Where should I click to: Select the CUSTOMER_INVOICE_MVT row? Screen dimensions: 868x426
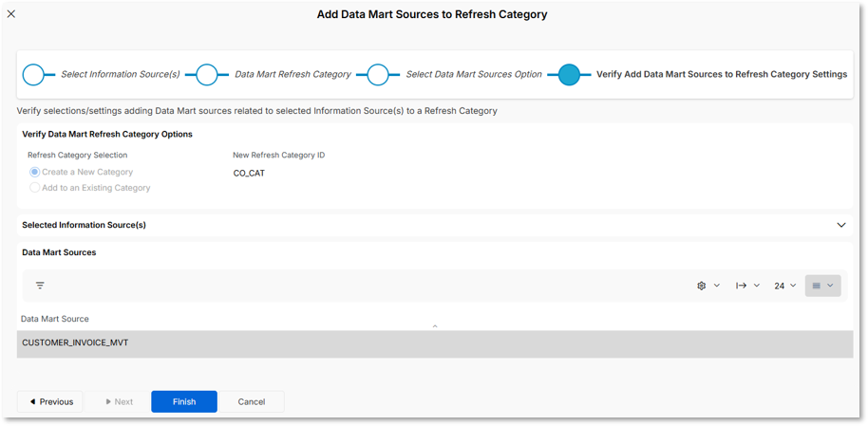[x=435, y=343]
